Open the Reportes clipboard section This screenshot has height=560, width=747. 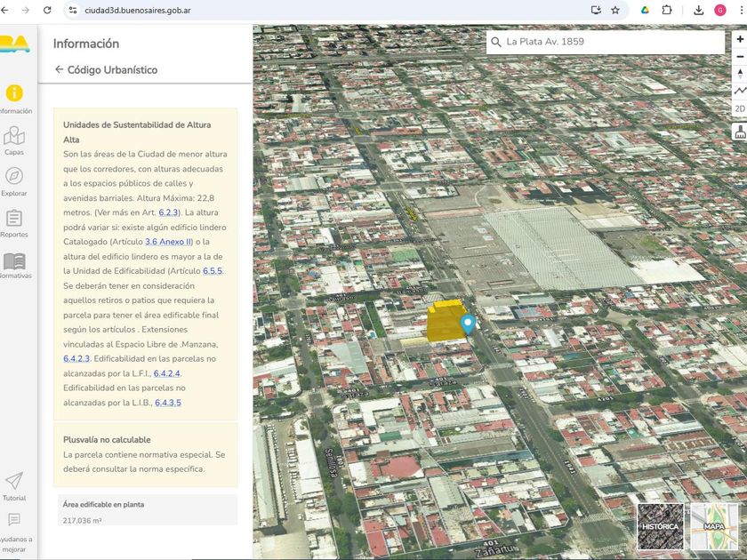tap(14, 222)
